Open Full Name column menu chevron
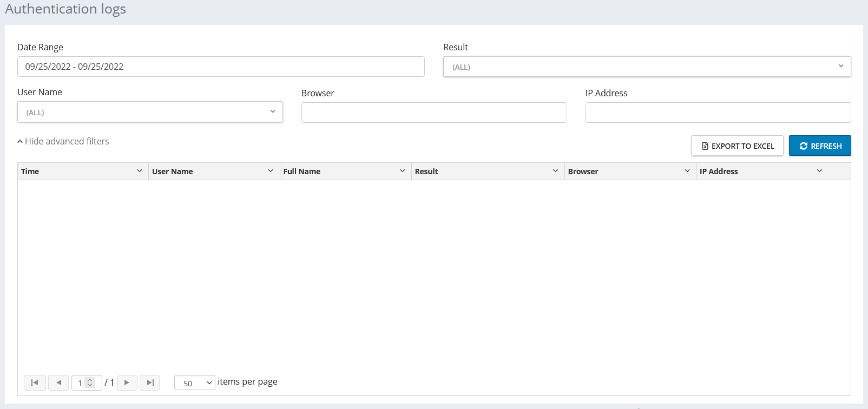This screenshot has height=409, width=868. click(x=402, y=171)
